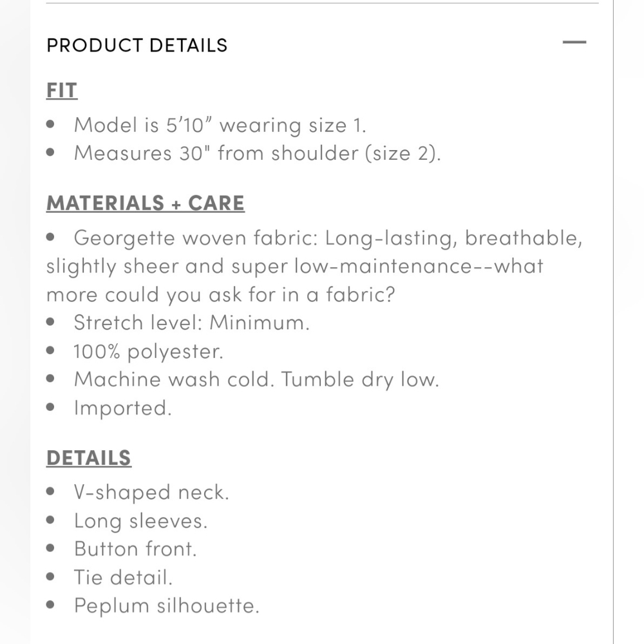Select the 100% polyester bullet
This screenshot has width=644, height=644.
pyautogui.click(x=148, y=352)
